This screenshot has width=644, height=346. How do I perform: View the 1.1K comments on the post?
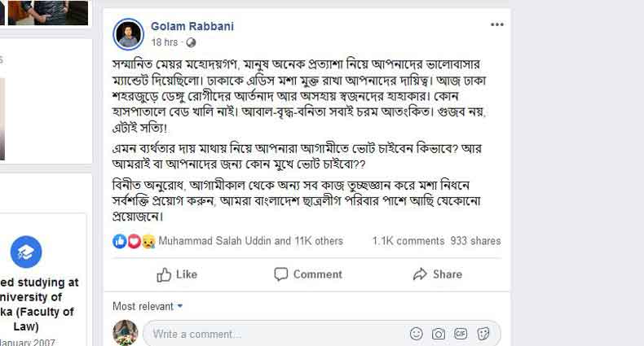point(408,241)
